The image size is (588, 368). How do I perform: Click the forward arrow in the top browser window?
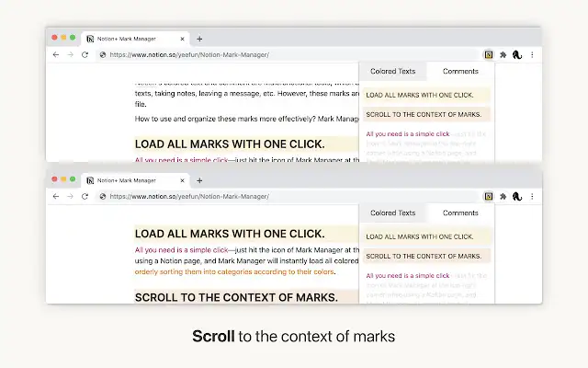point(70,55)
